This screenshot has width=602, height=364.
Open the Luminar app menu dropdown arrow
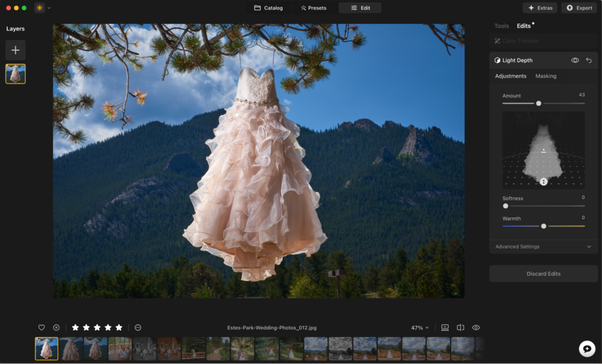[x=49, y=8]
